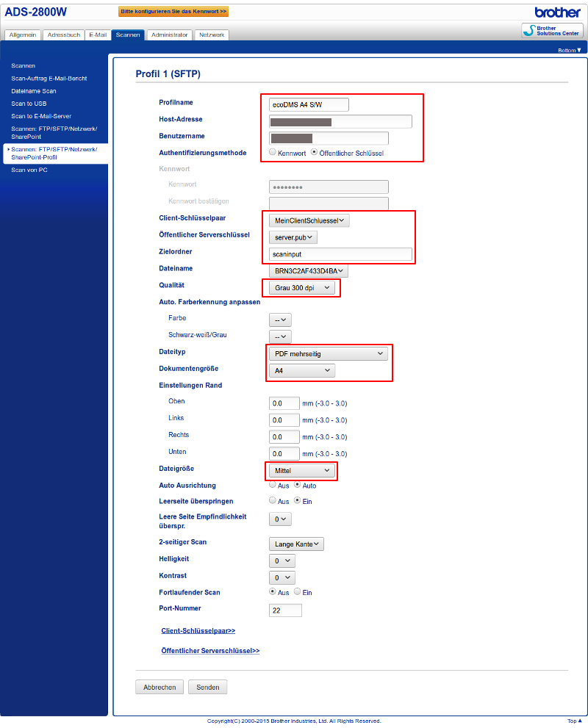Viewport: 588px width, 728px height.
Task: Click the Oben margin field
Action: [284, 403]
